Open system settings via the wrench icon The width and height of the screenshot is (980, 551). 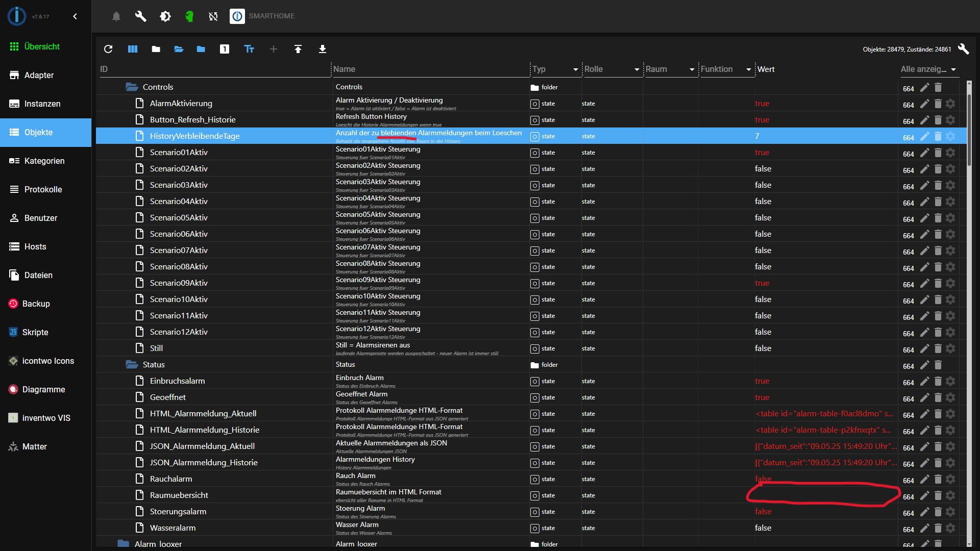[x=140, y=16]
